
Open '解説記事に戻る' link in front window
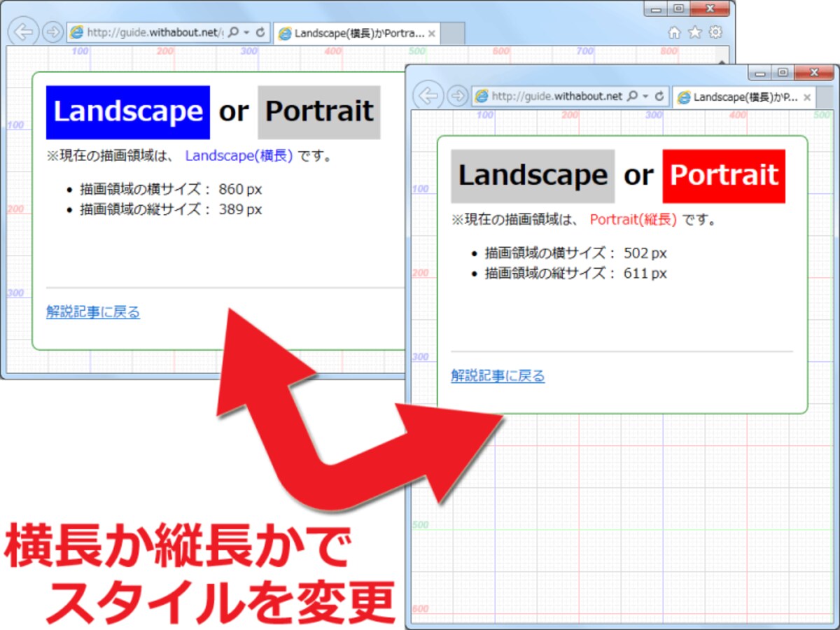498,376
